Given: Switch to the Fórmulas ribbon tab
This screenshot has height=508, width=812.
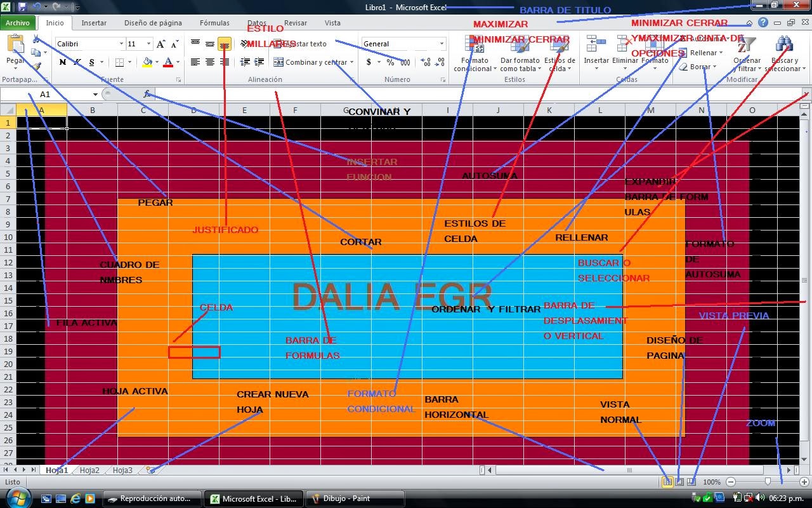Looking at the screenshot, I should coord(214,23).
